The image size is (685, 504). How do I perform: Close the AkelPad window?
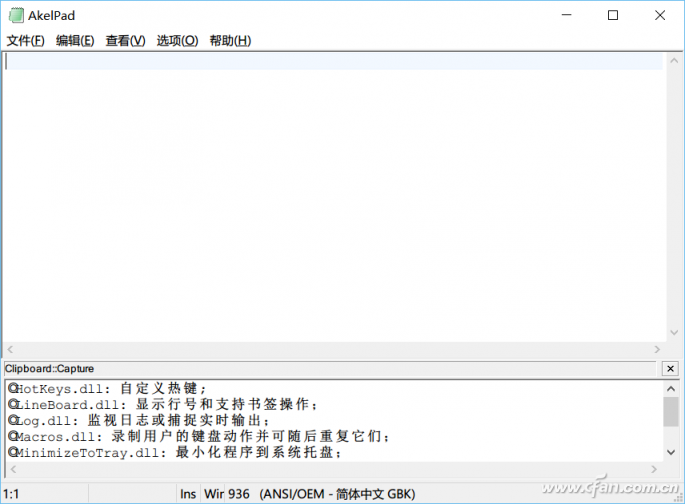[660, 15]
